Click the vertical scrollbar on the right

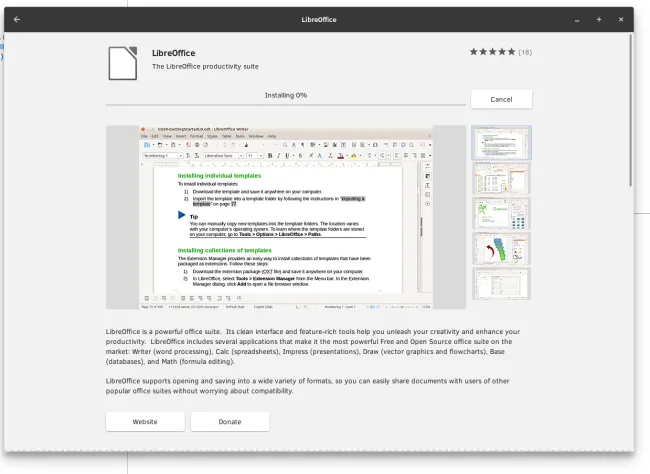(x=631, y=110)
